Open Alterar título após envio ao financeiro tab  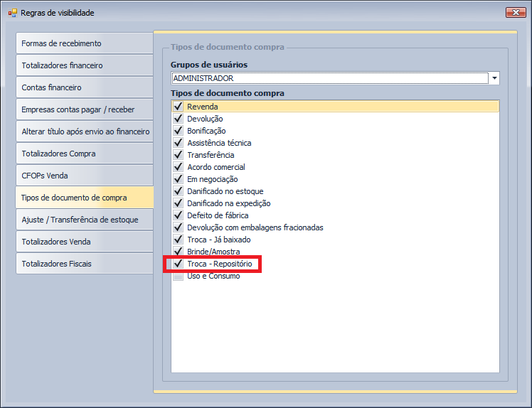tap(84, 131)
